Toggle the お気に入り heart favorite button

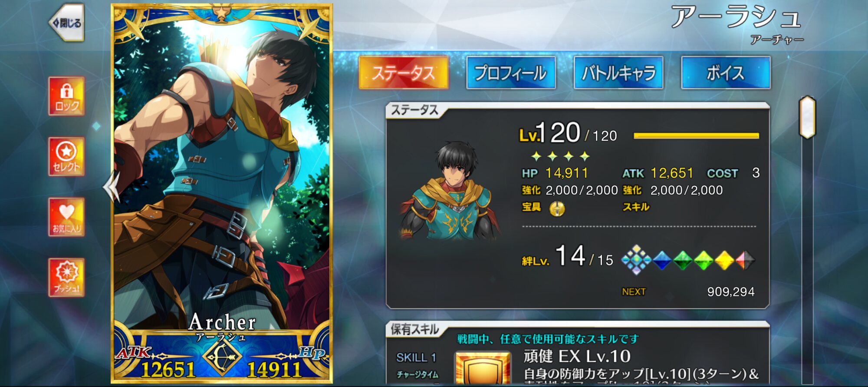click(66, 217)
